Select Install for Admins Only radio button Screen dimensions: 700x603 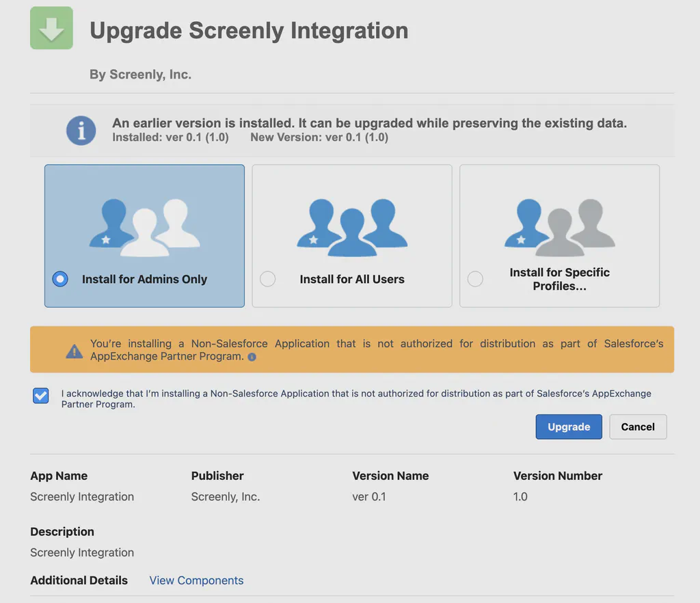click(60, 279)
